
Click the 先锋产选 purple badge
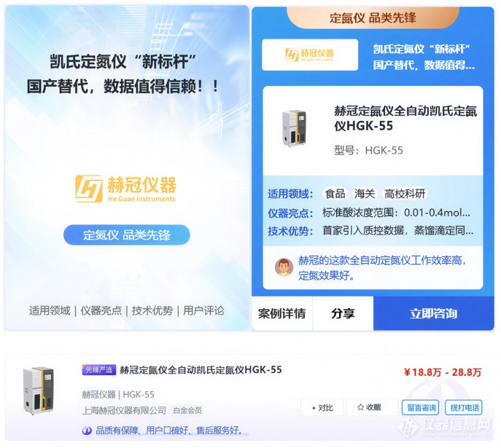98,369
